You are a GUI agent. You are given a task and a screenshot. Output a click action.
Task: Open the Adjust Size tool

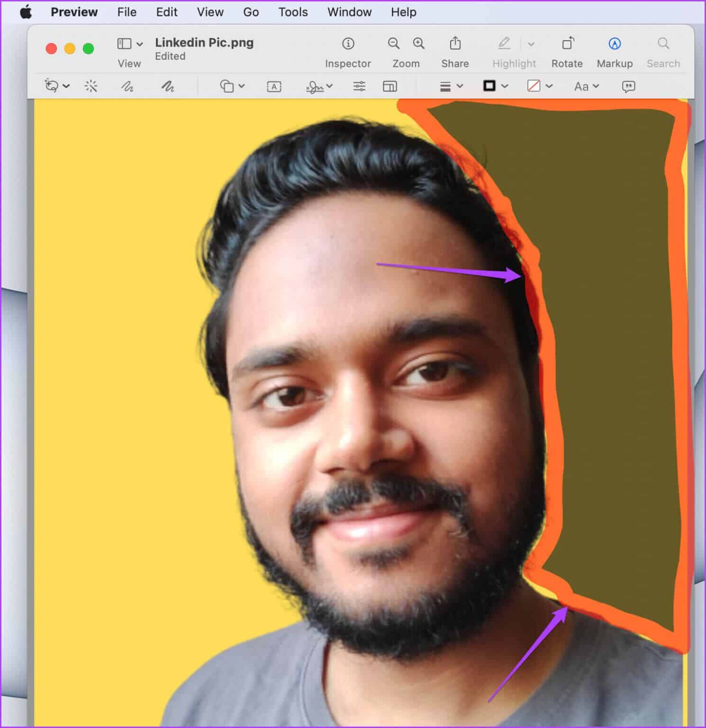389,86
